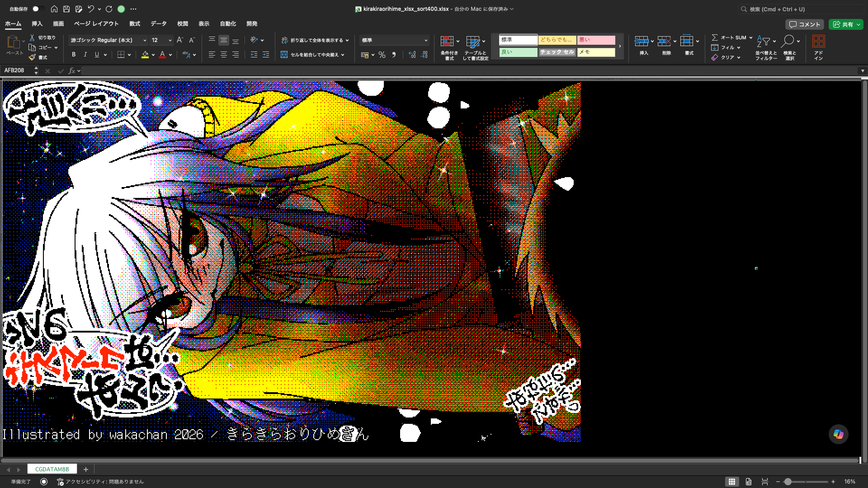
Task: Toggle Underline formatting
Action: coord(97,55)
